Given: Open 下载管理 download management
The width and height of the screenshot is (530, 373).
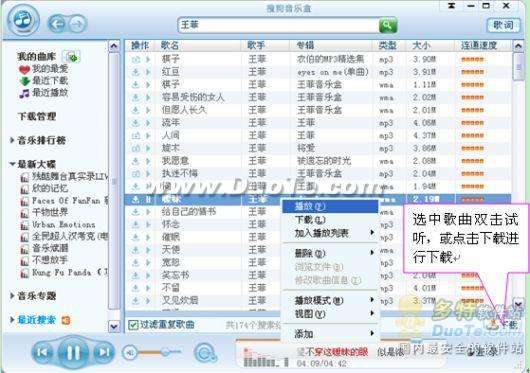Looking at the screenshot, I should coord(37,117).
